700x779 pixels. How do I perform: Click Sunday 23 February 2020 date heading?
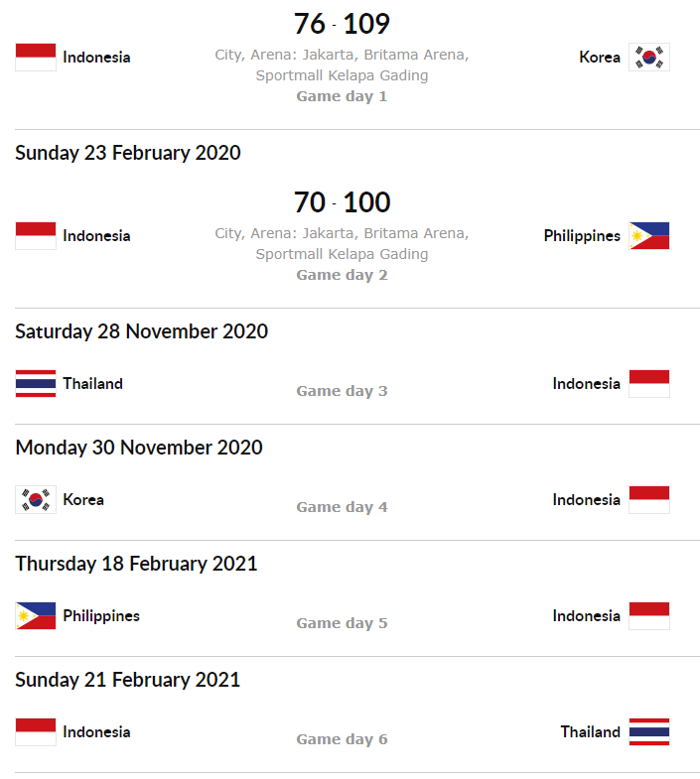(x=128, y=153)
